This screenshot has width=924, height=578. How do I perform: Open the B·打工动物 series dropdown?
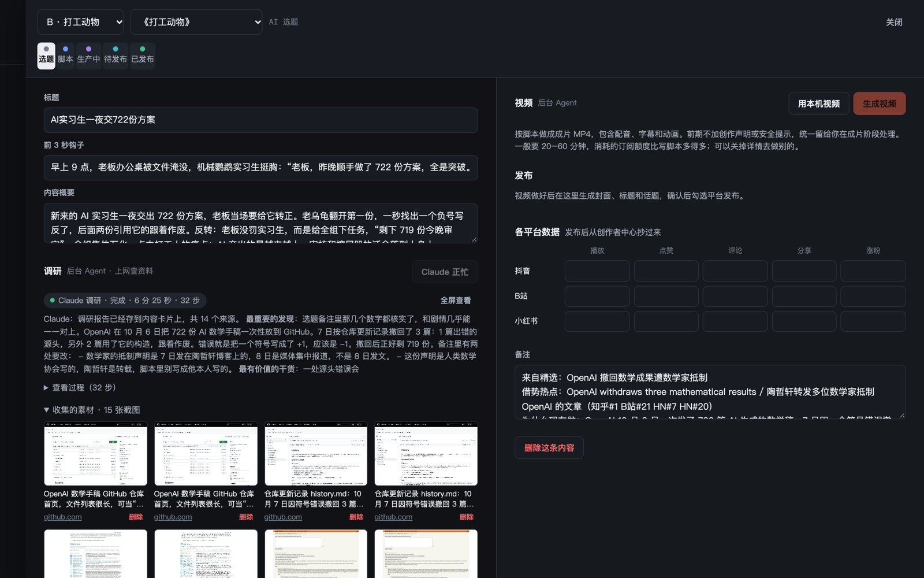80,22
